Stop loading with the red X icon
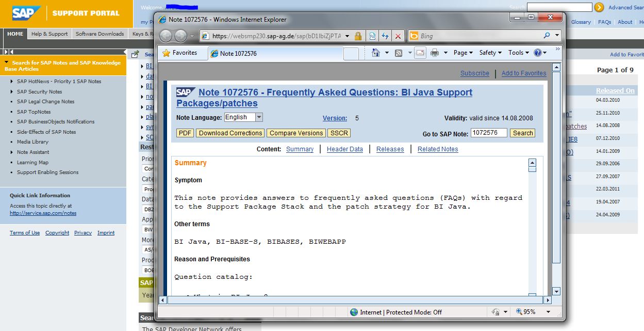The height and width of the screenshot is (331, 644). [398, 36]
